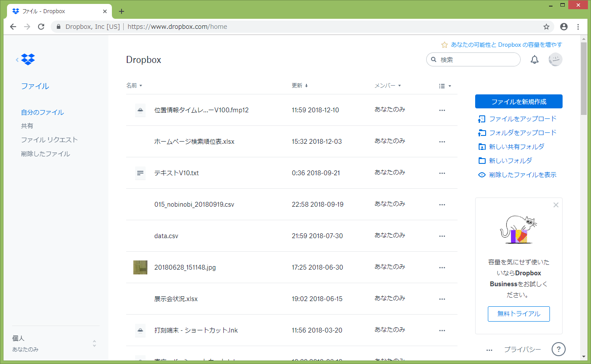591x364 pixels.
Task: Start the 無料トライアル
Action: pyautogui.click(x=519, y=314)
